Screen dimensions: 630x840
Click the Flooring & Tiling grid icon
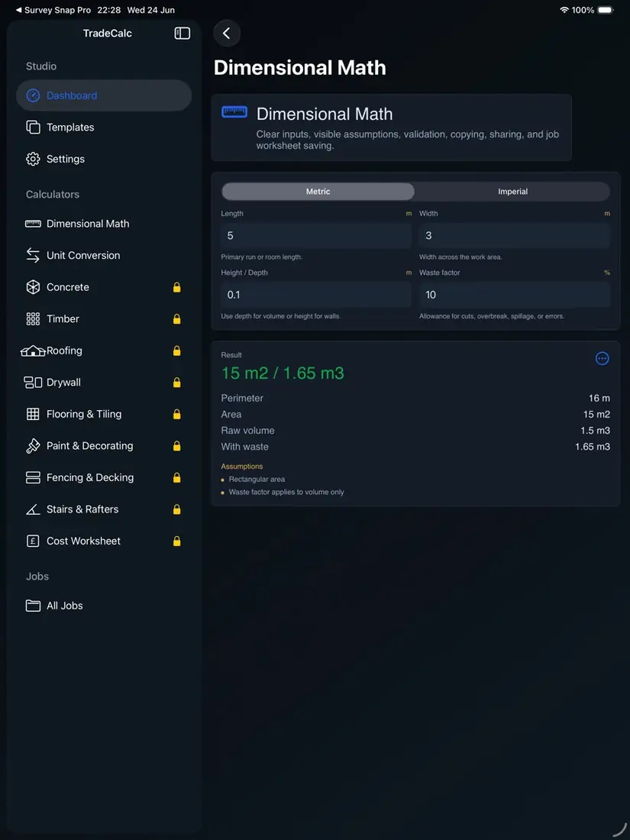pos(33,414)
